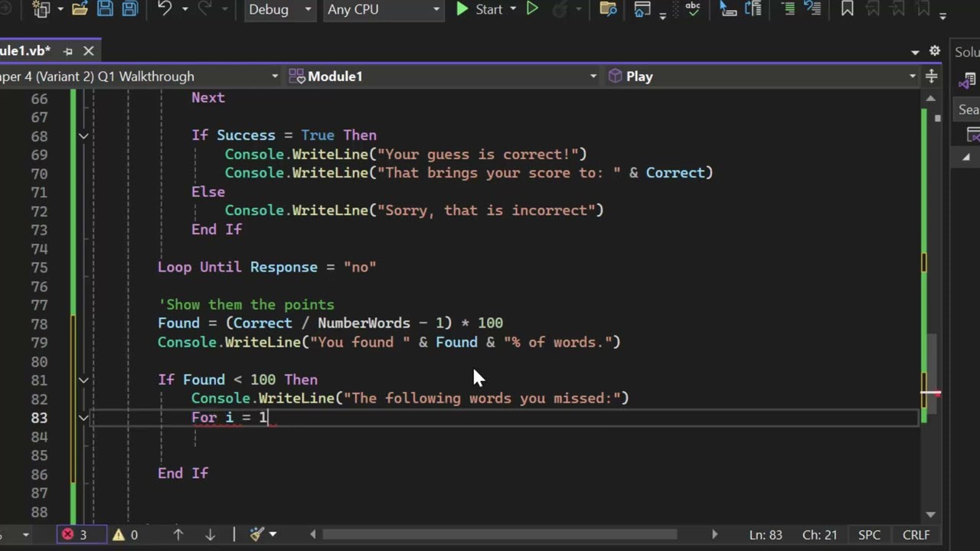Click the browser window toolbar icon
The height and width of the screenshot is (551, 980).
642,9
